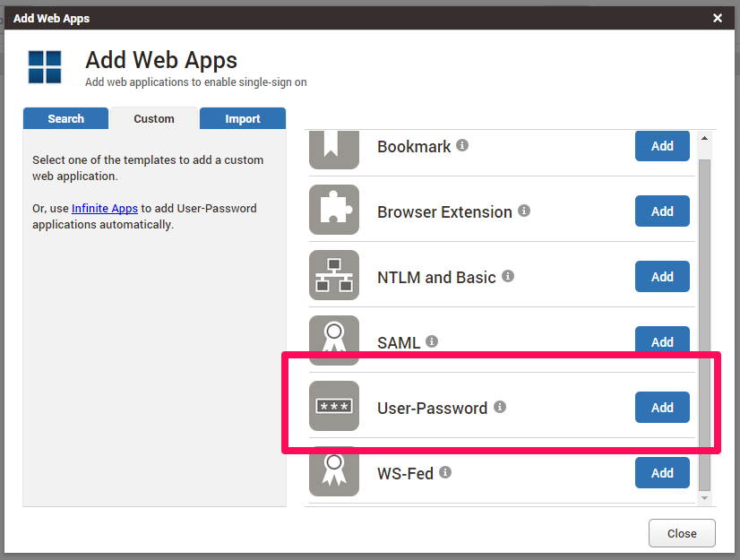Open the info tooltip next to Bookmark

pos(463,145)
